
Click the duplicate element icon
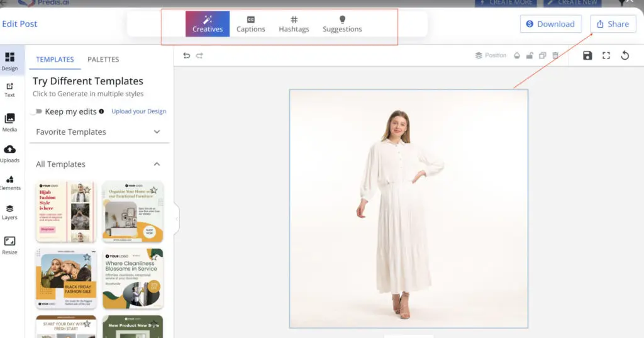pyautogui.click(x=543, y=55)
